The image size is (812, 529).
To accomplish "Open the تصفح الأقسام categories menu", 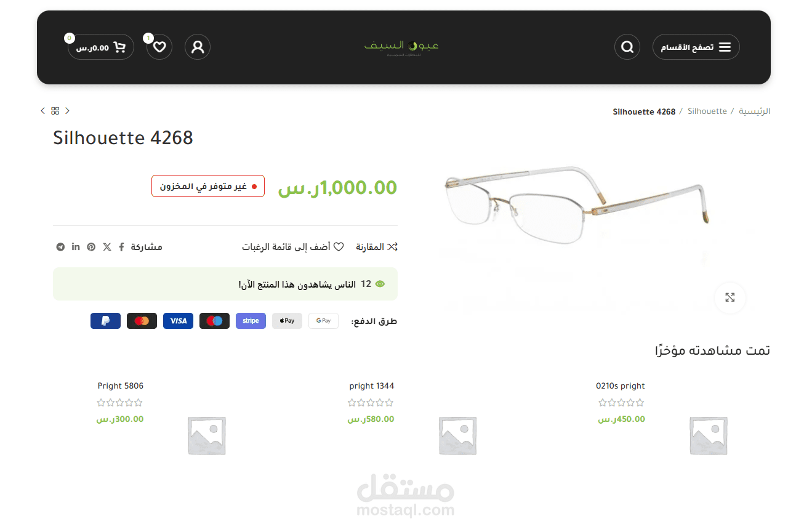I will (x=696, y=47).
